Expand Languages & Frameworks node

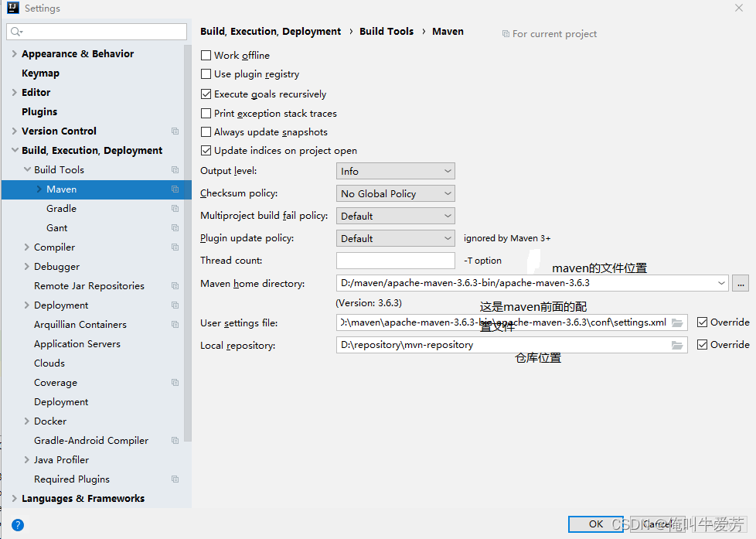click(x=15, y=499)
